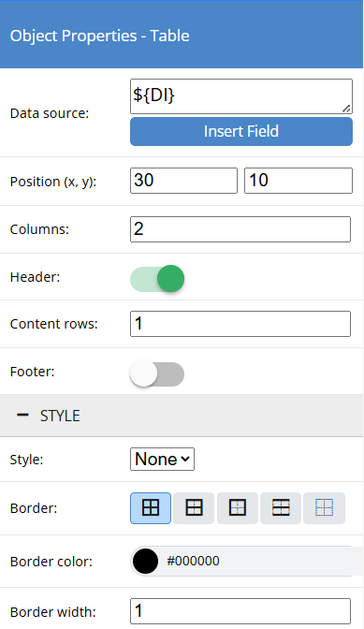Select the all-borders grid style
Screen dimensions: 364x629
point(151,508)
